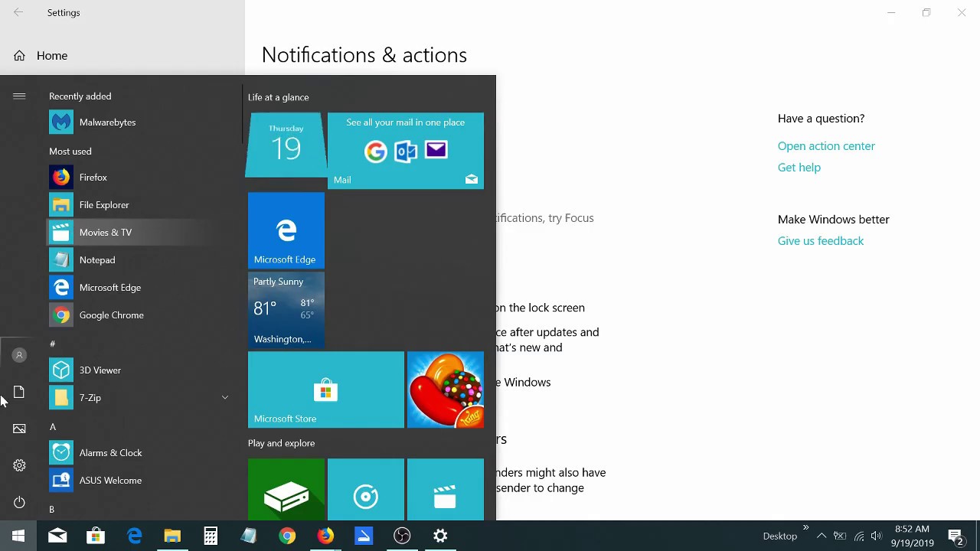This screenshot has width=980, height=551.
Task: Open the Action Center notification icon
Action: pyautogui.click(x=955, y=536)
